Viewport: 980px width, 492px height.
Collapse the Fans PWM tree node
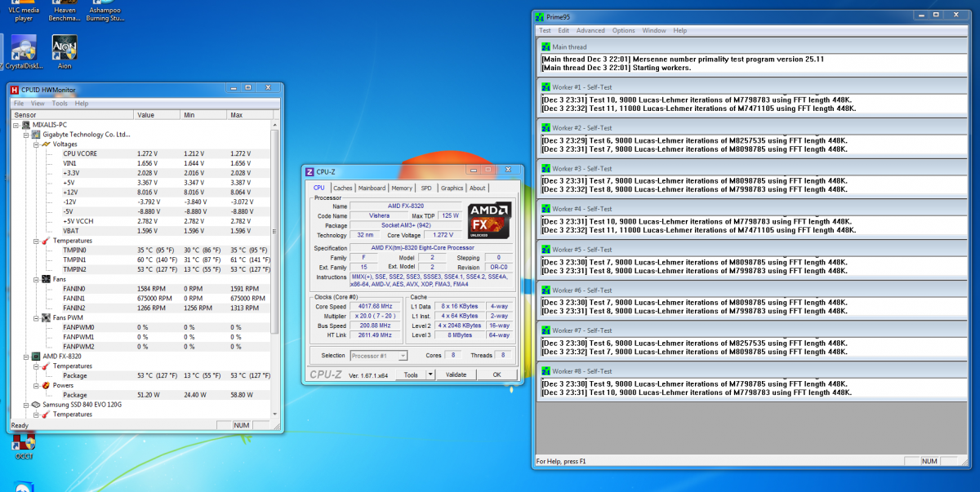click(x=36, y=317)
